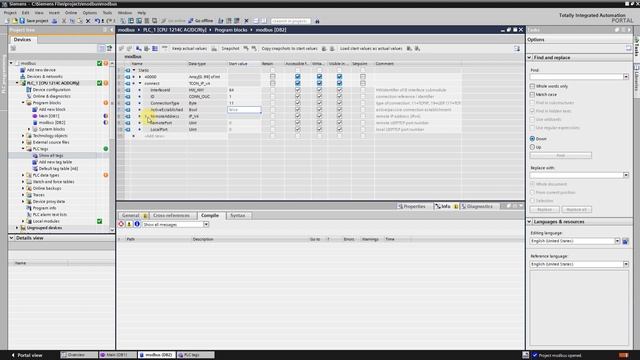Click the Save project toolbar button
This screenshot has width=640, height=360.
click(33, 21)
